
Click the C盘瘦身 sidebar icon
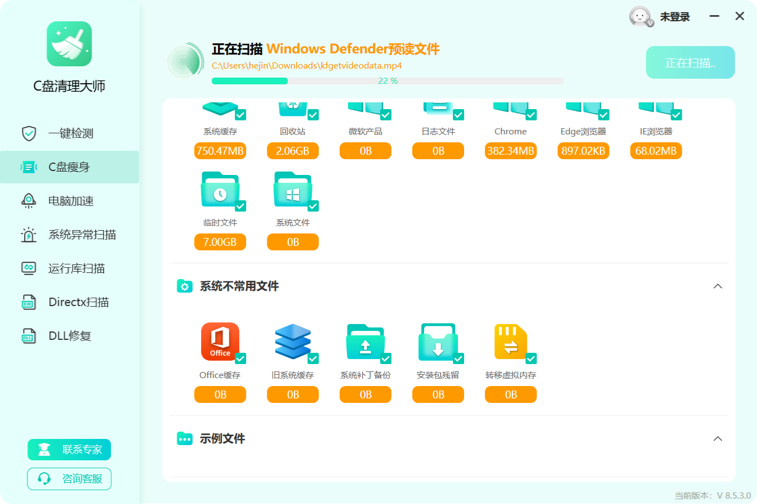(x=29, y=167)
